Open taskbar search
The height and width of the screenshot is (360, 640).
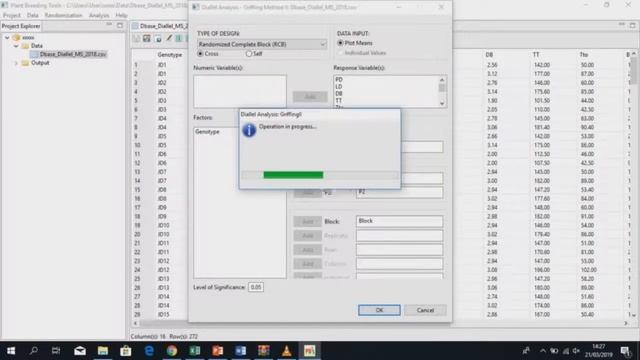click(x=34, y=351)
